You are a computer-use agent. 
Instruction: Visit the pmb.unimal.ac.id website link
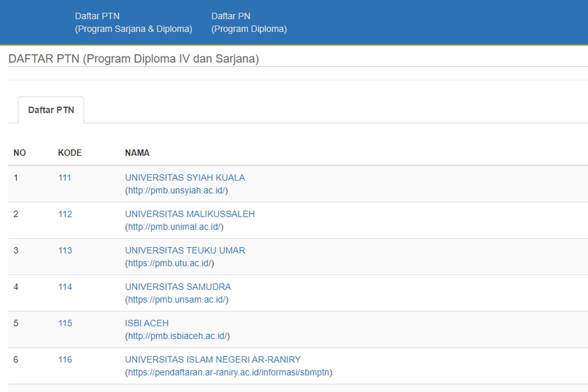[174, 227]
